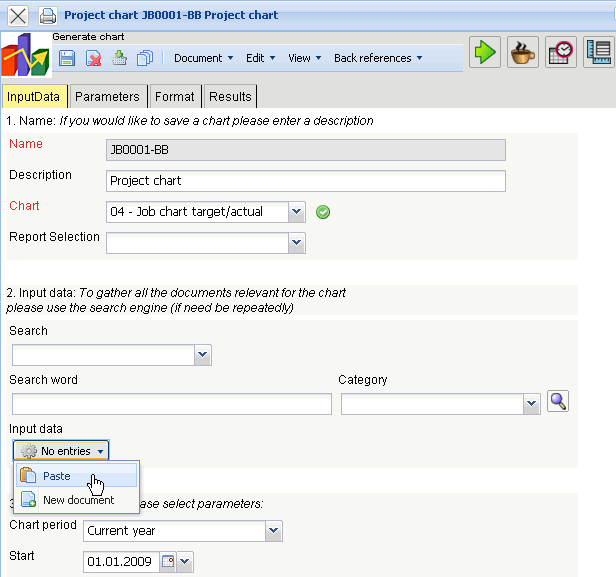
Task: Click the blue floppy disk save icon
Action: pos(67,58)
